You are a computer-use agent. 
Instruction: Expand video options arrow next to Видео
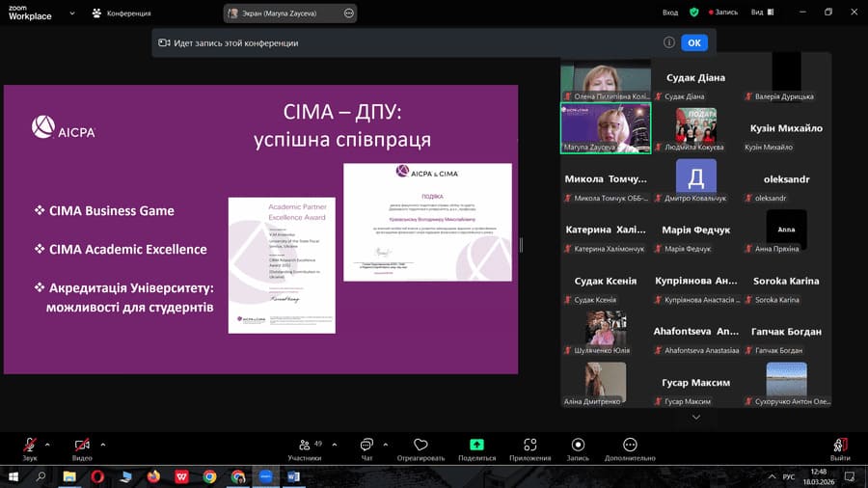click(103, 445)
